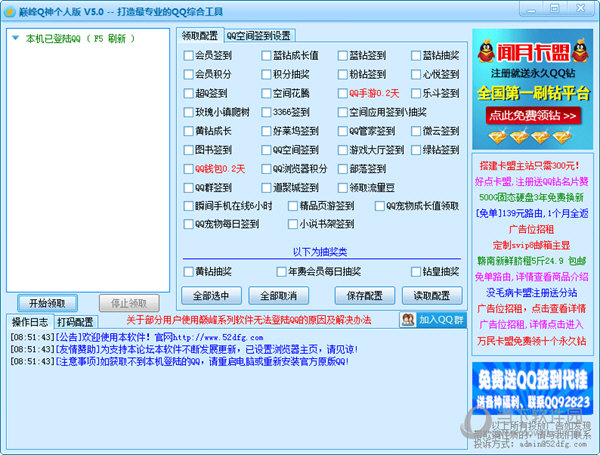Toggle the 蓝钻抽奖 checkbox
600x455 pixels.
(x=416, y=56)
